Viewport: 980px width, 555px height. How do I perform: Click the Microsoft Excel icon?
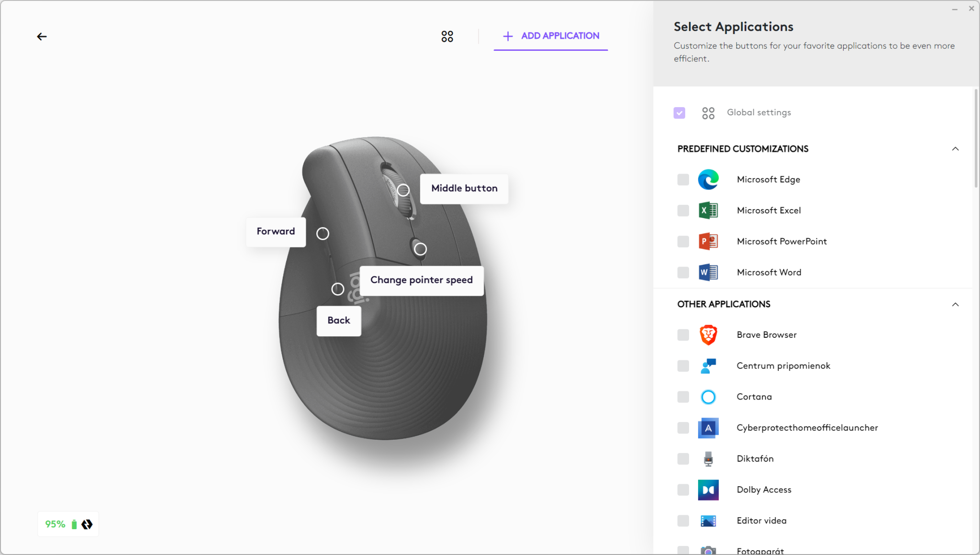pos(708,211)
